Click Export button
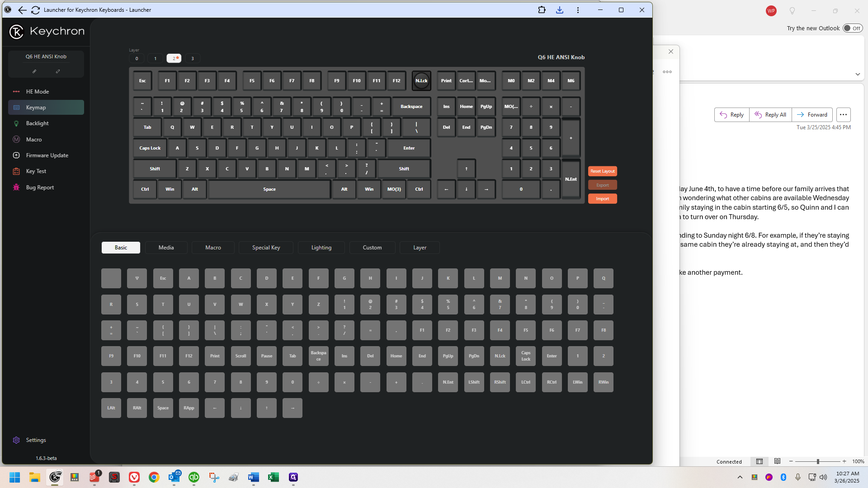The image size is (868, 488). coord(602,185)
